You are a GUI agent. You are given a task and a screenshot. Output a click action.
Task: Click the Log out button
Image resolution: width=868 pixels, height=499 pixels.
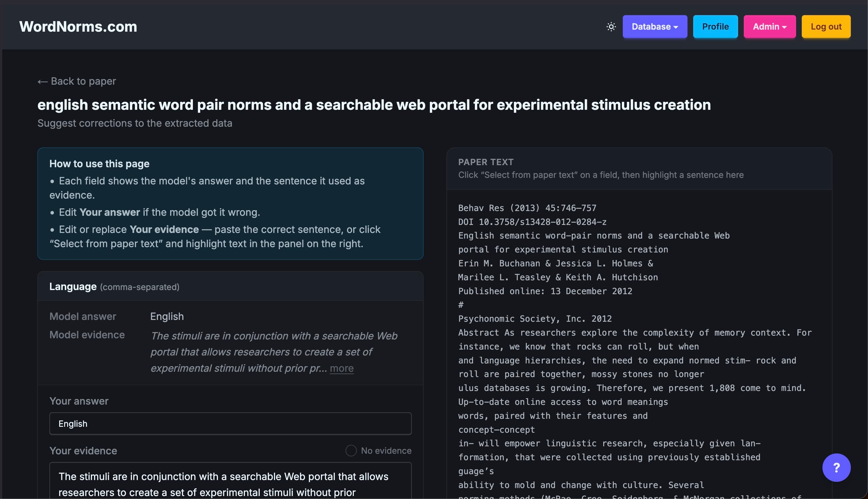click(825, 26)
